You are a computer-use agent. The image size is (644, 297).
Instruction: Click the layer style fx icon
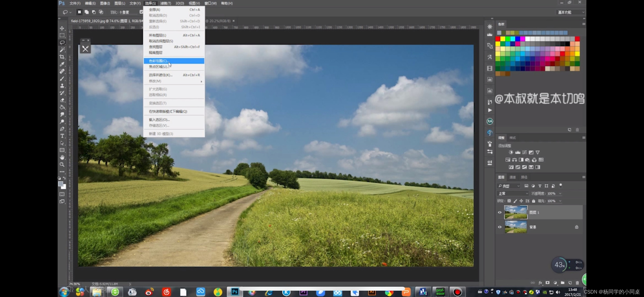pos(540,283)
